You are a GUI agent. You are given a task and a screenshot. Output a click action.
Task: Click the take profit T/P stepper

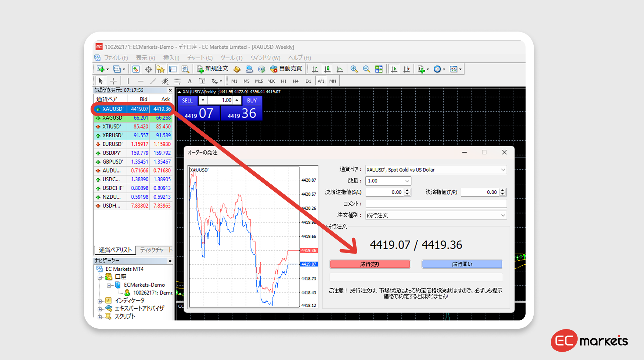coord(502,192)
